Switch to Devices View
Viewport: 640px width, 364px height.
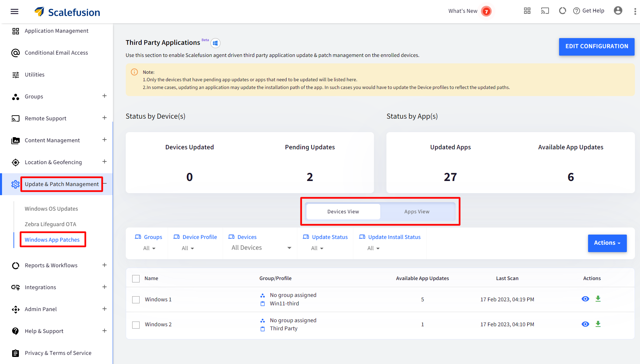pos(343,212)
